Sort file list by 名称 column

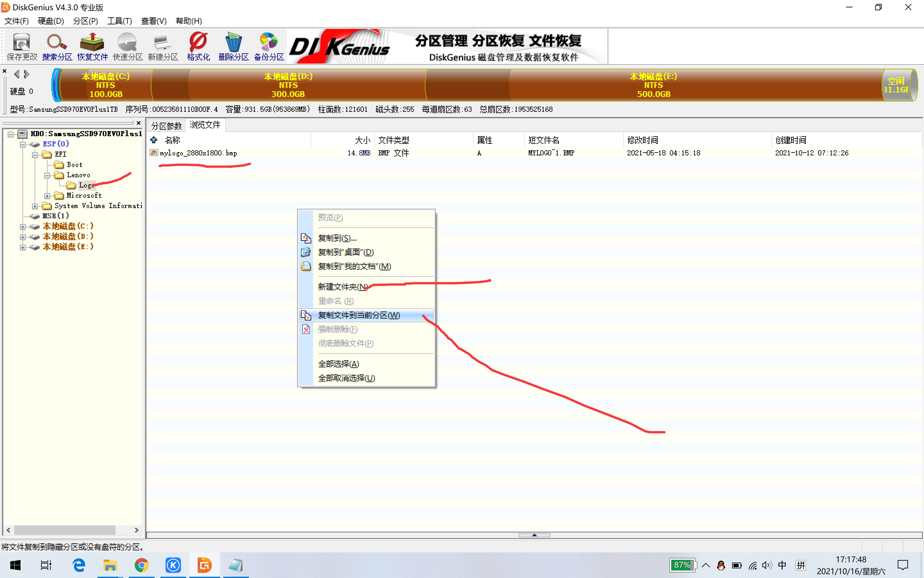235,140
